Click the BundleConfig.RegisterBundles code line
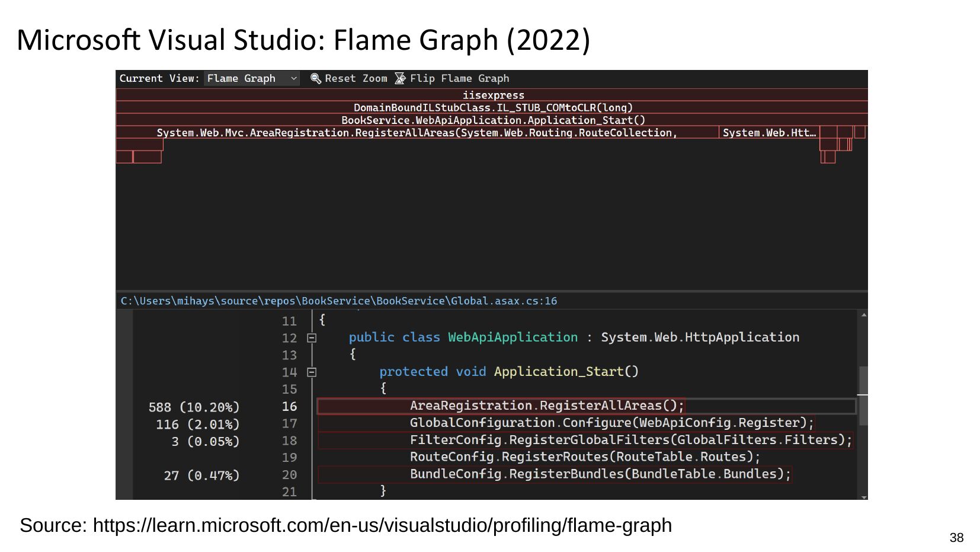 (600, 474)
